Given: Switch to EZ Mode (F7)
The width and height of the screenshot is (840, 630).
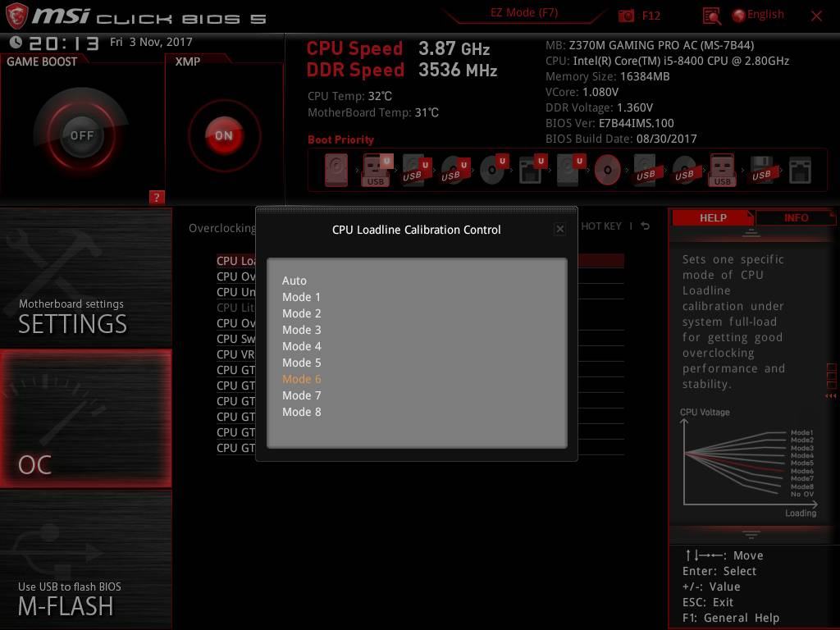Looking at the screenshot, I should click(x=524, y=12).
